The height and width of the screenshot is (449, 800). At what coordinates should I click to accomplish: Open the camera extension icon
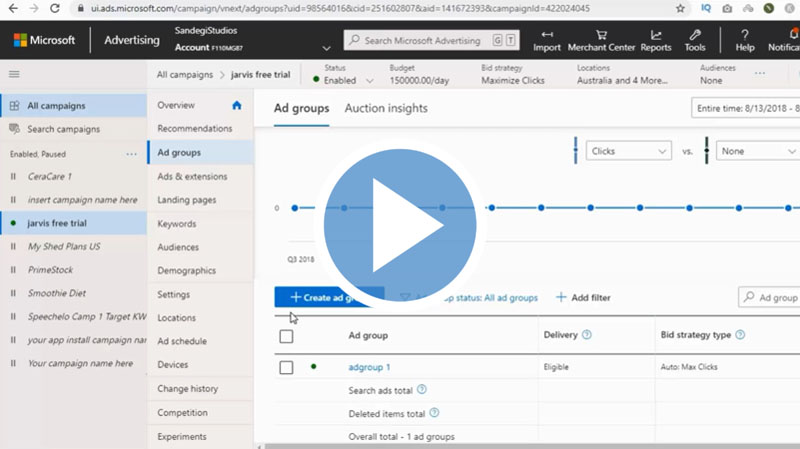(x=727, y=8)
